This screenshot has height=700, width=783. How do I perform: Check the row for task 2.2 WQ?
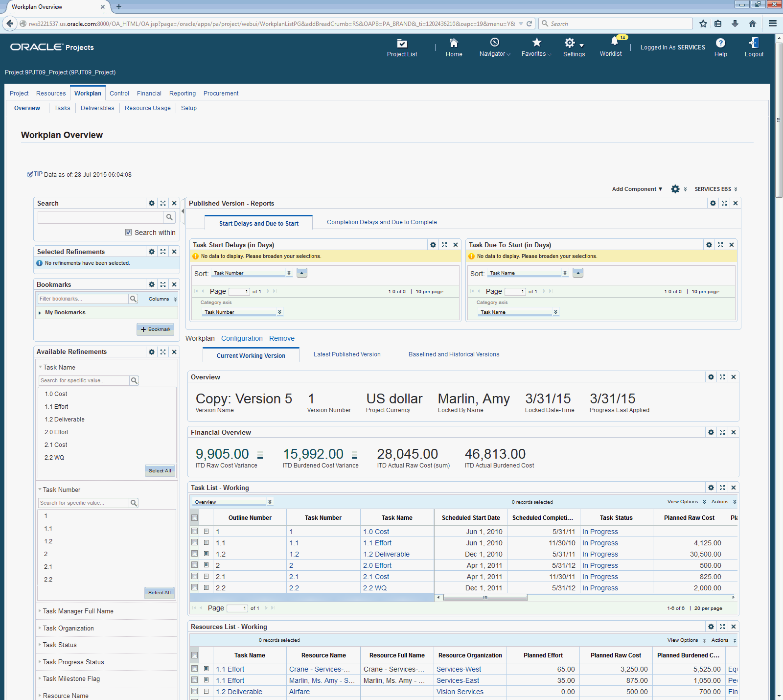coord(195,587)
